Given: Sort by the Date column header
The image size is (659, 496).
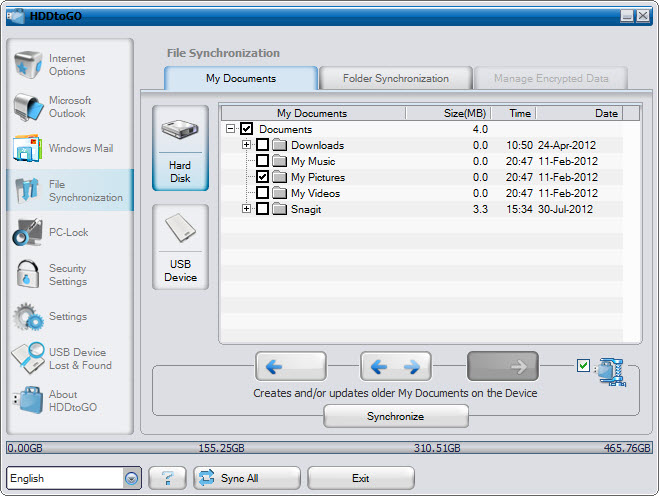Looking at the screenshot, I should [x=579, y=113].
